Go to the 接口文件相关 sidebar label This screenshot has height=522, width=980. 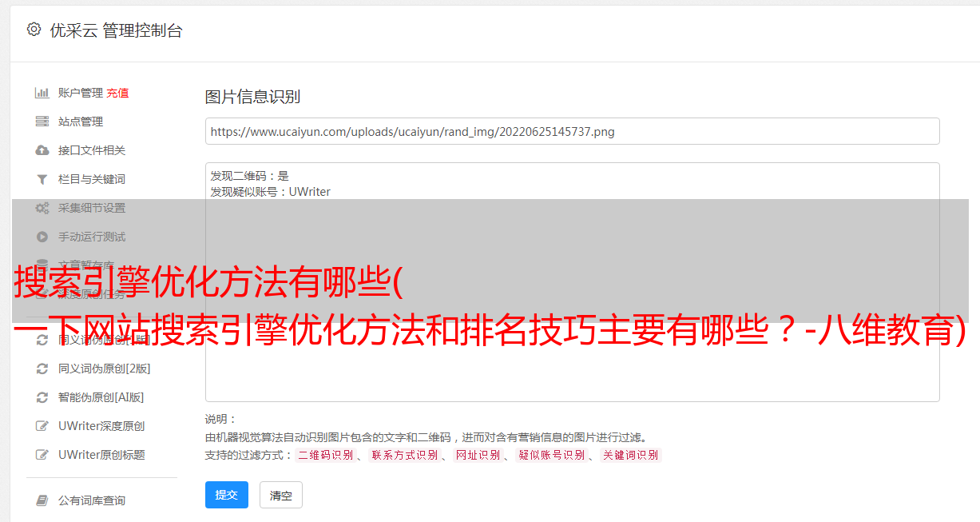(x=92, y=150)
